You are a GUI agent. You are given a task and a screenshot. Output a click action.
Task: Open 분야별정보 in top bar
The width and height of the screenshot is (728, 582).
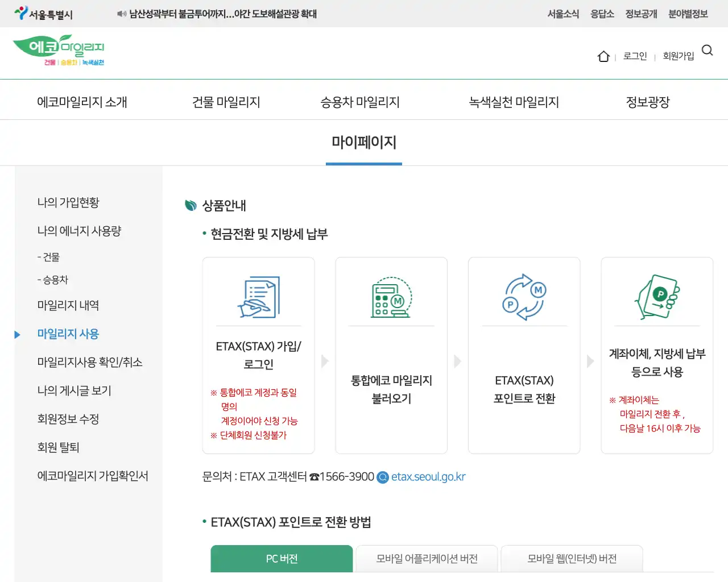click(x=688, y=14)
